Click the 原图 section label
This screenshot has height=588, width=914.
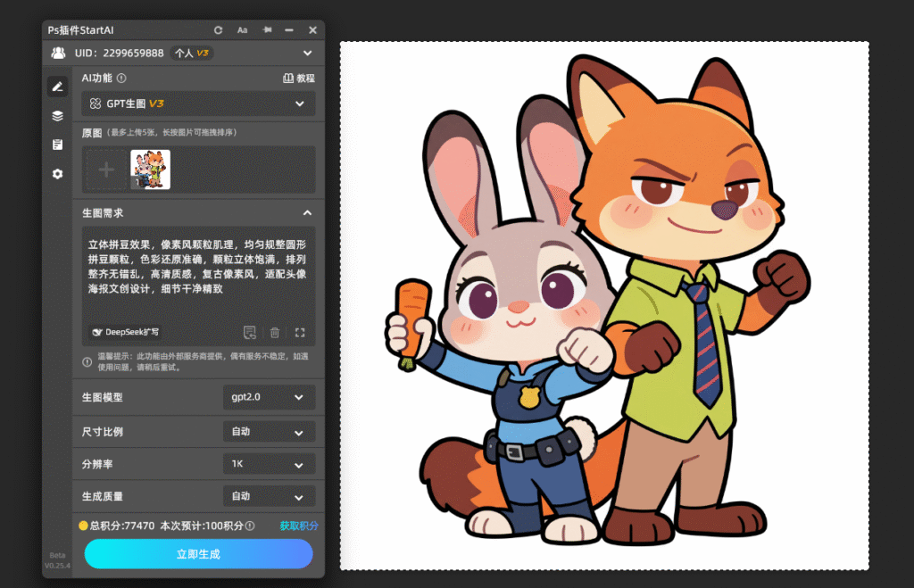coord(92,133)
